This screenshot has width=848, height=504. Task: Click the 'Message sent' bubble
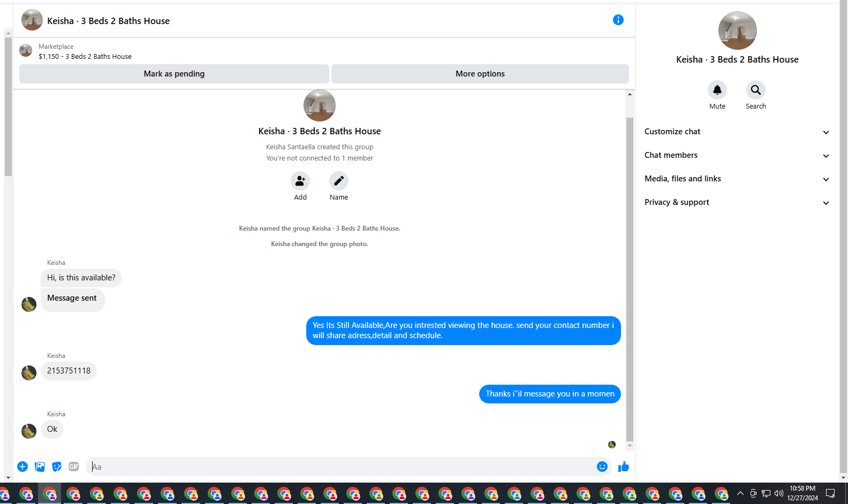click(x=72, y=300)
